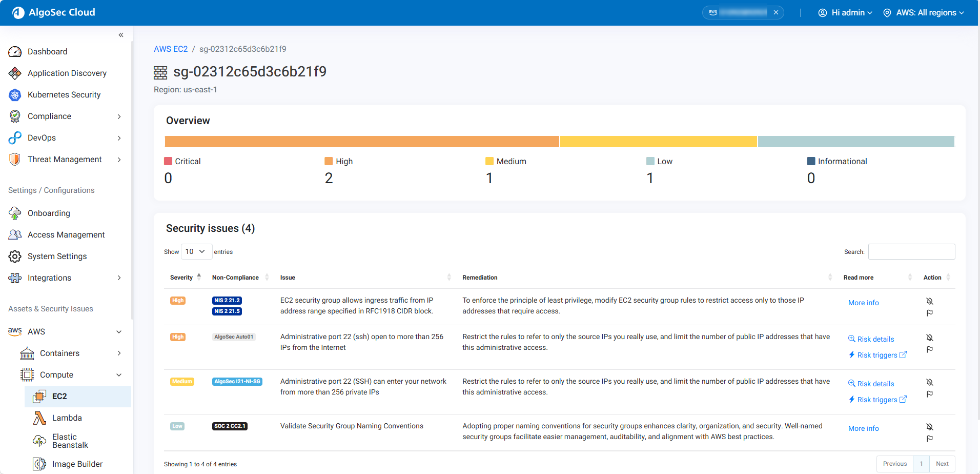The image size is (980, 474).
Task: Click the Lambda icon in the sidebar
Action: (39, 418)
